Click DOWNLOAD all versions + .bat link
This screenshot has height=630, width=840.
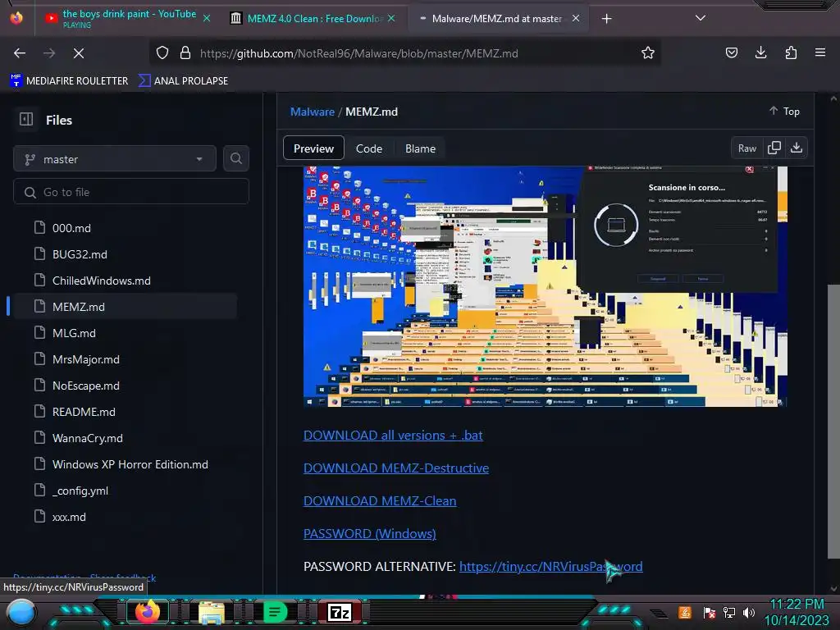tap(393, 435)
